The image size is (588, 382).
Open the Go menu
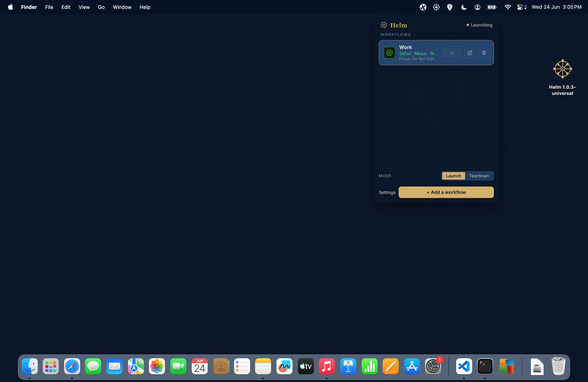point(101,7)
